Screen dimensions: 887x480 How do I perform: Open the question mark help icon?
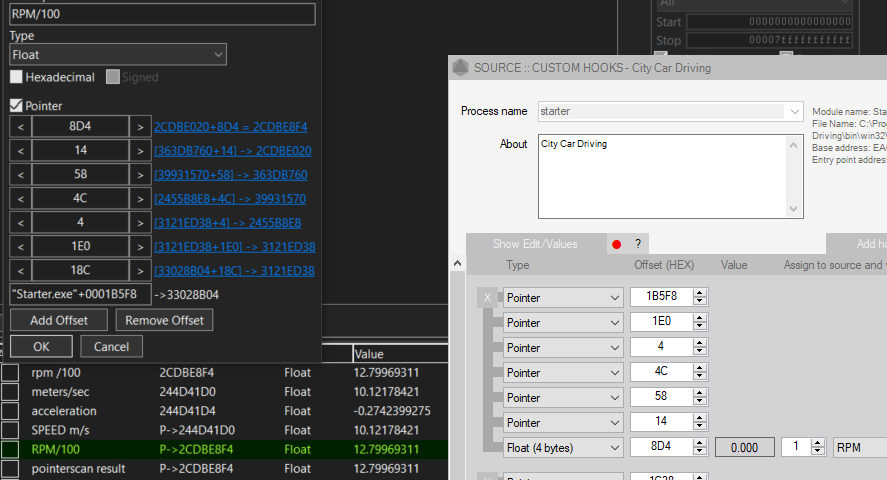click(x=638, y=244)
